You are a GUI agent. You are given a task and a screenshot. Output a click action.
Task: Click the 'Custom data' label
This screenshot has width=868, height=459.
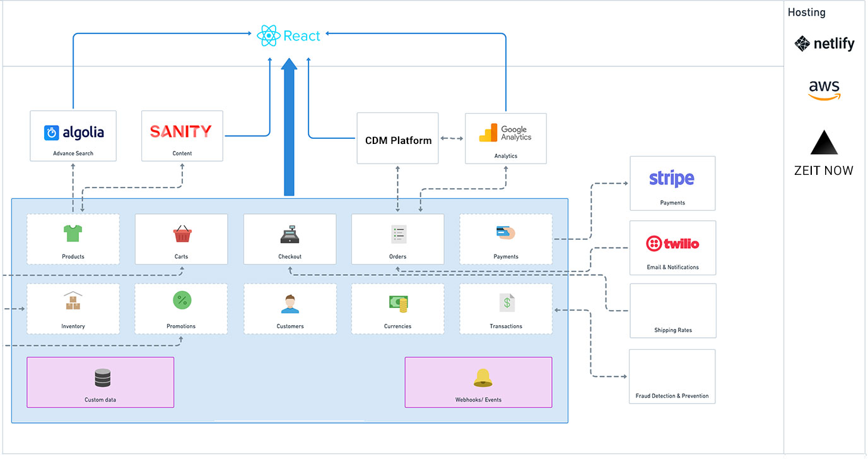pos(100,400)
